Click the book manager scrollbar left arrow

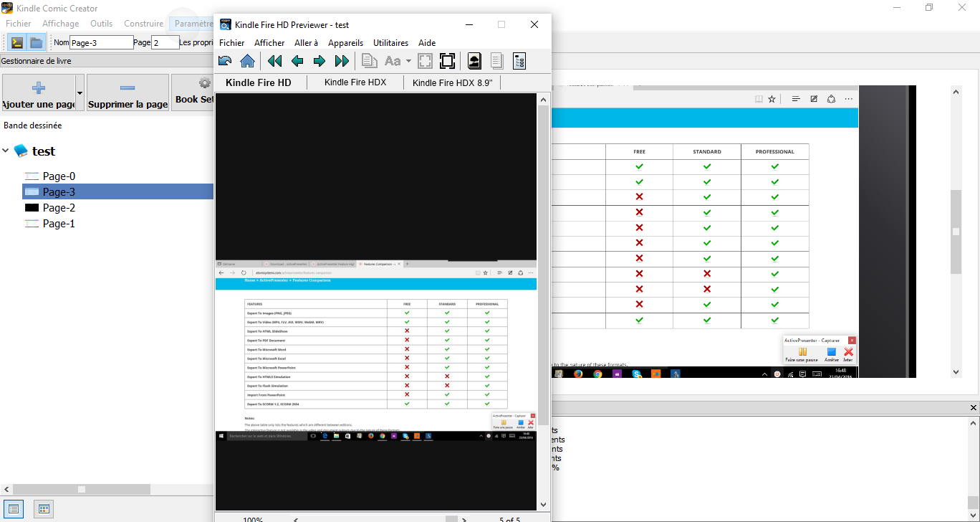click(x=6, y=490)
